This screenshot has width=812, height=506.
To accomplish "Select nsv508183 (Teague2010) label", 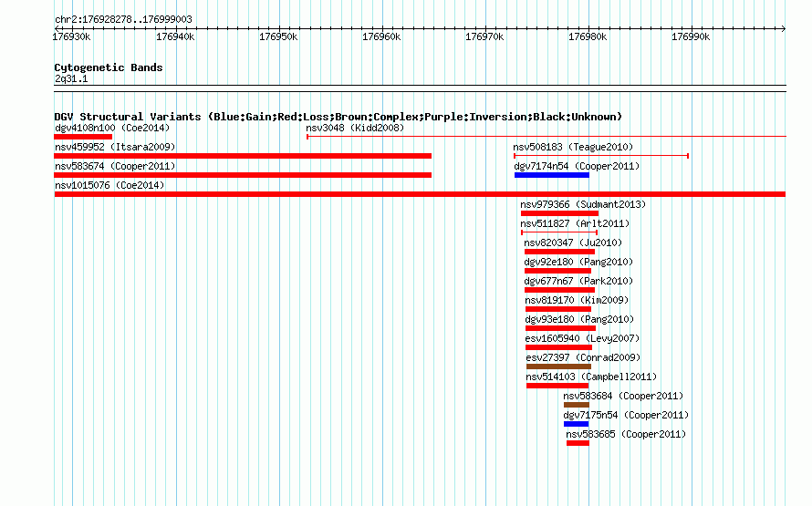I will click(x=573, y=147).
